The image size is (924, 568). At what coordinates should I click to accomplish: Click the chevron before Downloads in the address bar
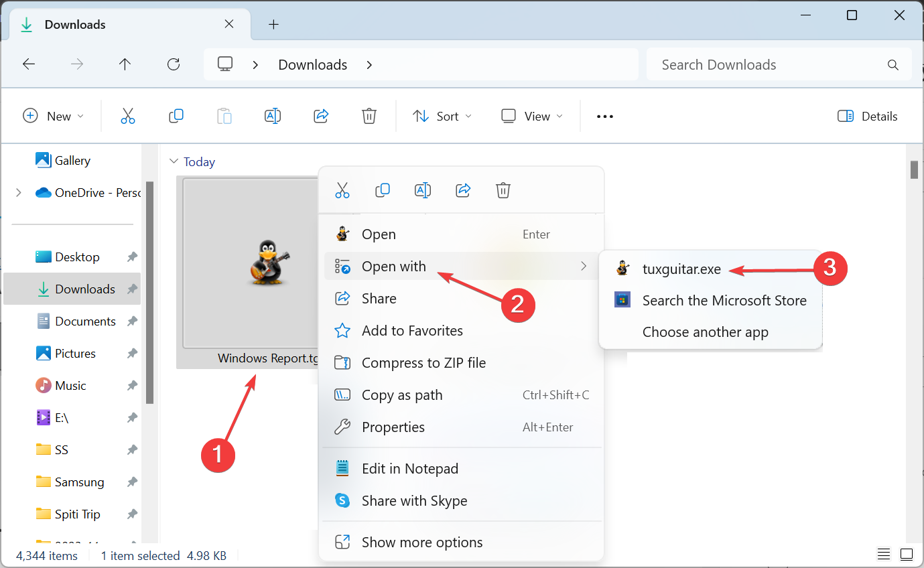click(255, 64)
